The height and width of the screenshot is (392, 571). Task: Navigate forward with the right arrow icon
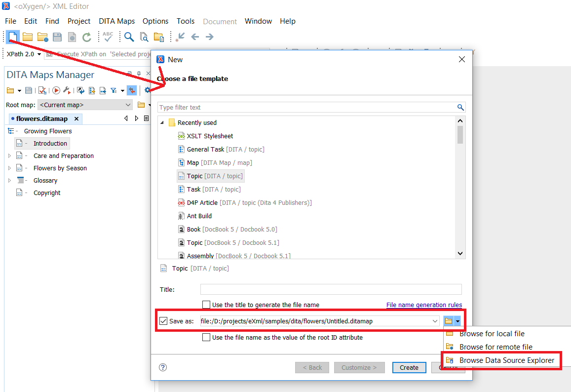[209, 37]
